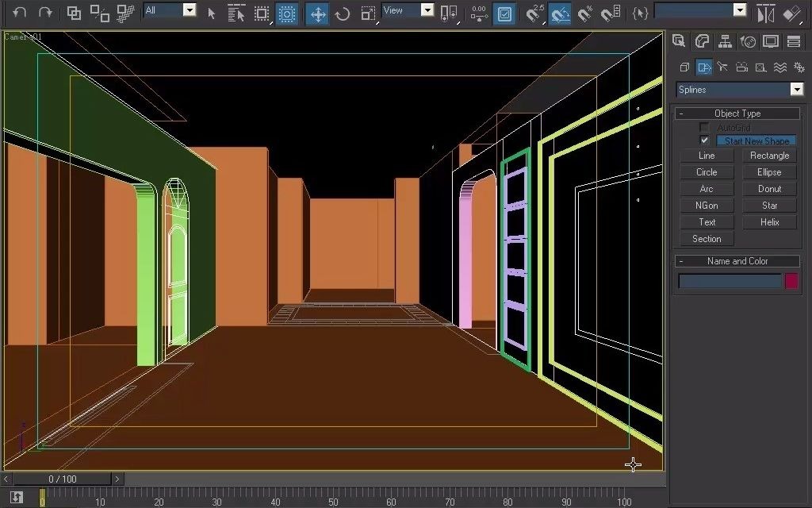Uncheck Start New Shape
The image size is (812, 508).
point(705,140)
